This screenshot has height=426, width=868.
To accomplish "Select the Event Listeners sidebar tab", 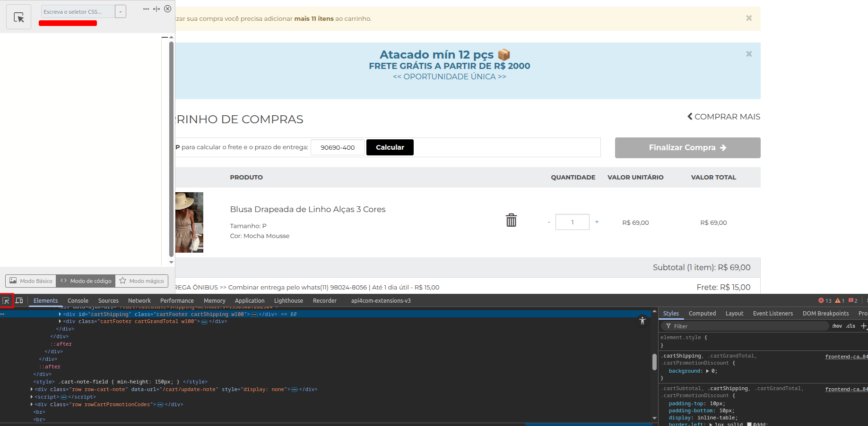I will [773, 313].
